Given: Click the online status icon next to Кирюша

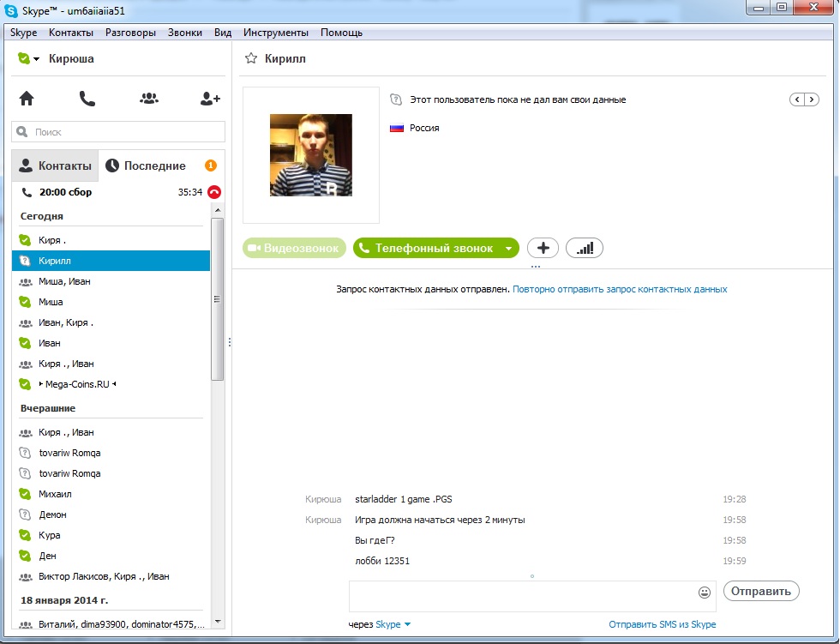Looking at the screenshot, I should [x=24, y=58].
